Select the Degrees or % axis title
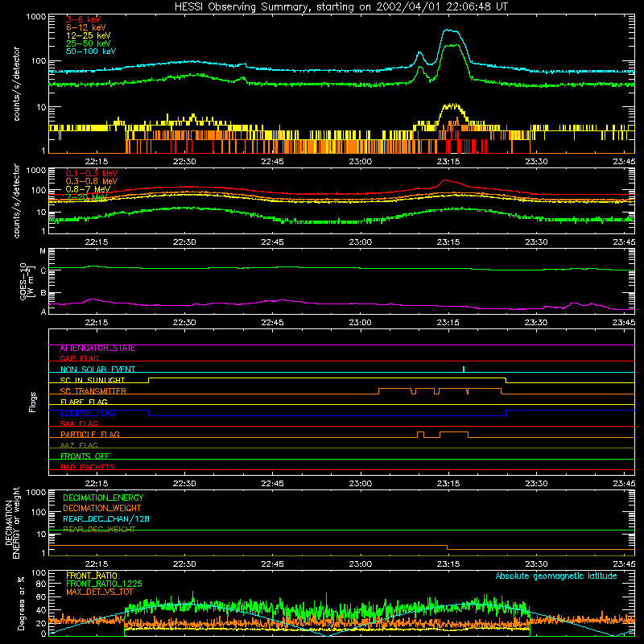Viewport: 644px width, 644px height. point(21,603)
